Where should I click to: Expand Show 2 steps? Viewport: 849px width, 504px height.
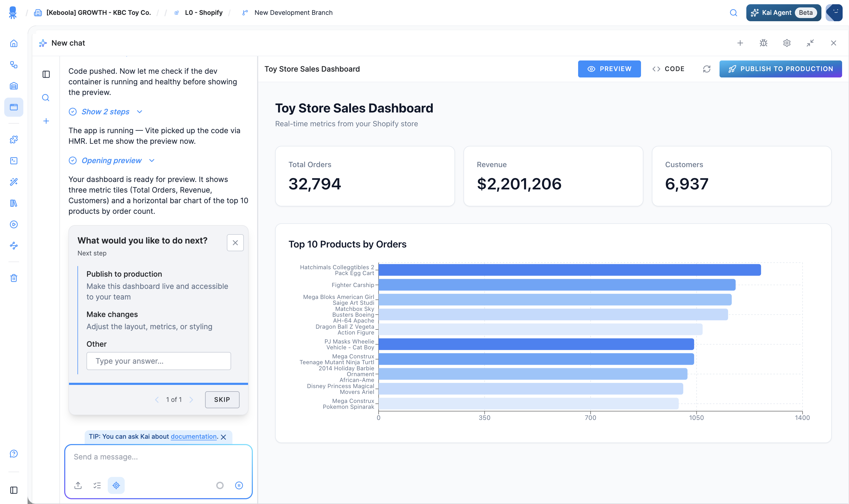point(105,112)
